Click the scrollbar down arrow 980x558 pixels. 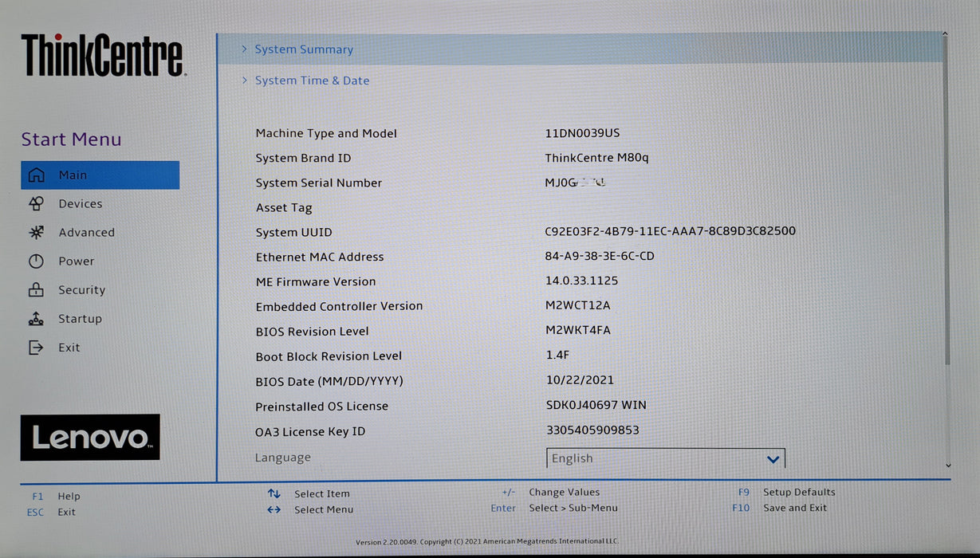947,465
